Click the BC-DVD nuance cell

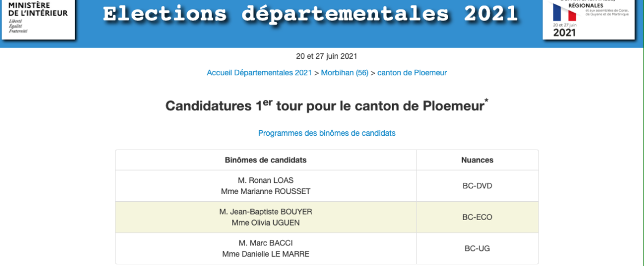pyautogui.click(x=477, y=186)
